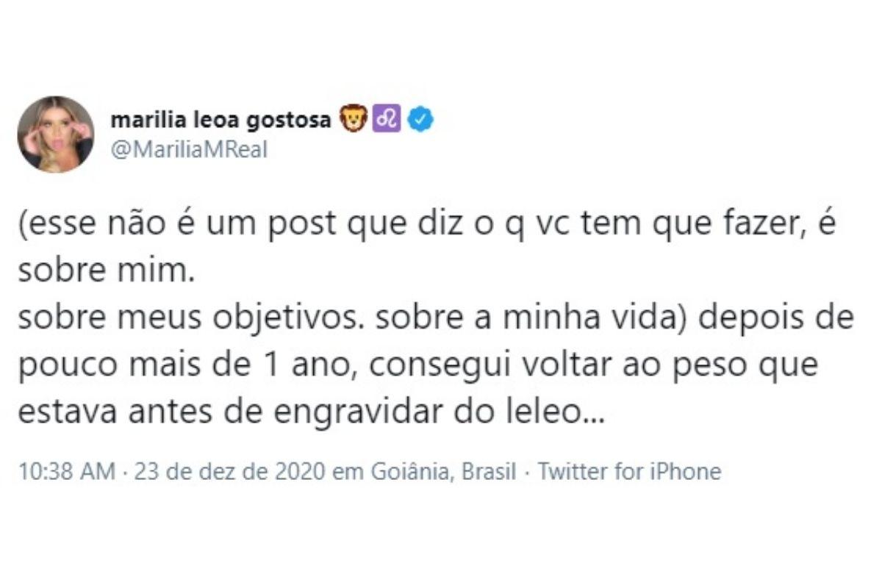Click the date "23 de dez de 2020"
This screenshot has height=588, width=882.
(228, 471)
